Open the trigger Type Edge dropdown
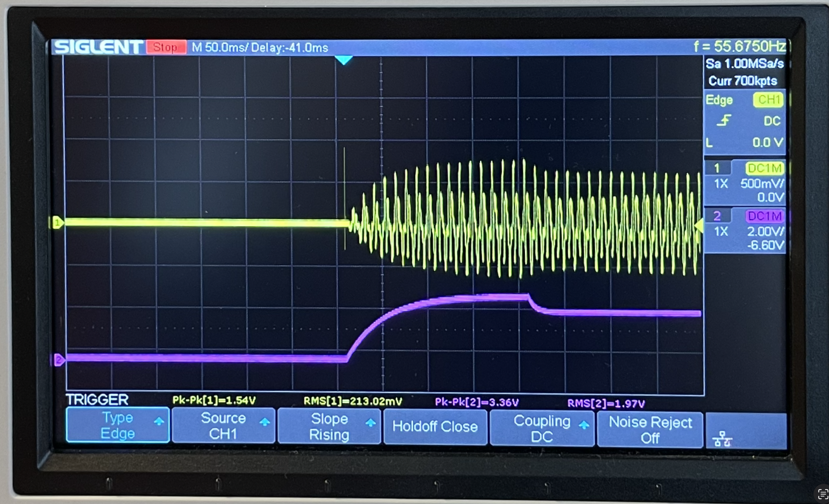Viewport: 829px width, 504px height. tap(117, 425)
